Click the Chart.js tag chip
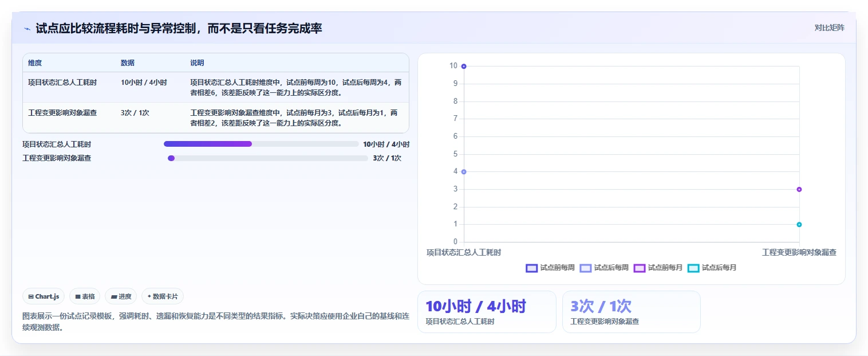This screenshot has height=356, width=868. 44,296
